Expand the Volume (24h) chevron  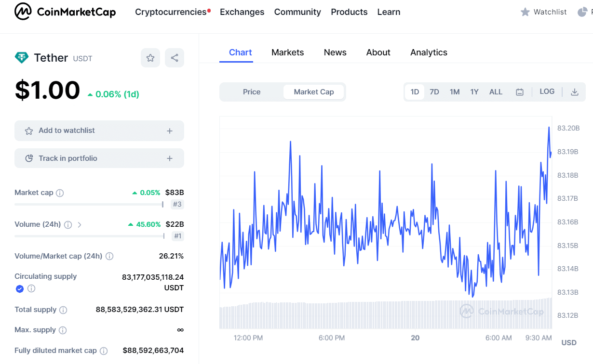coord(80,225)
